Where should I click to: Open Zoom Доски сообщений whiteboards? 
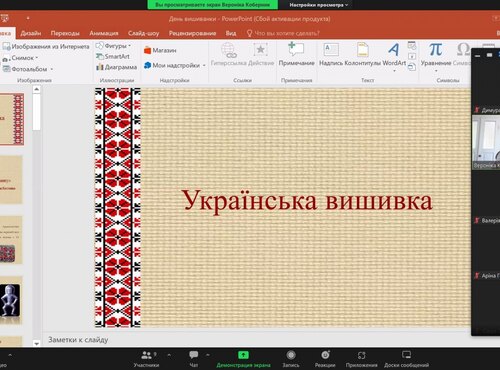tap(406, 359)
